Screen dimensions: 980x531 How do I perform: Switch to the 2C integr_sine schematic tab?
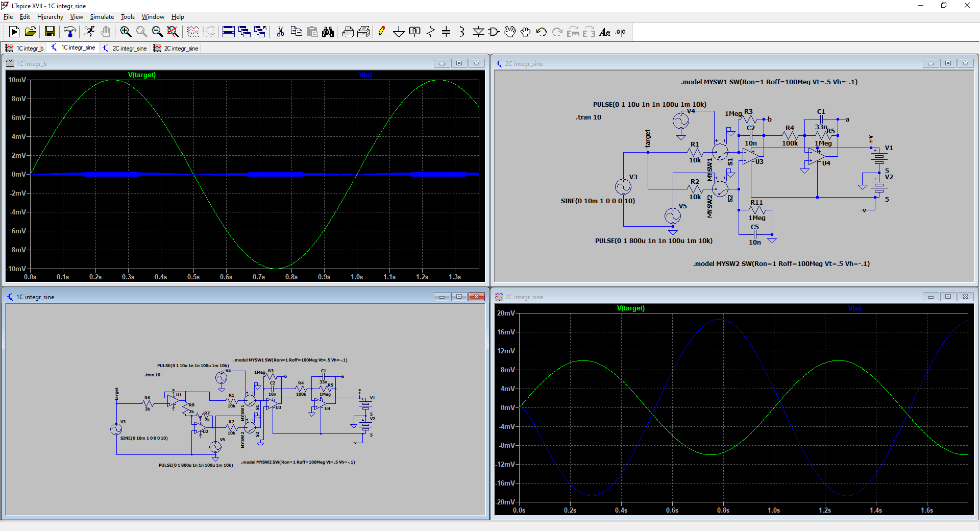[x=125, y=48]
